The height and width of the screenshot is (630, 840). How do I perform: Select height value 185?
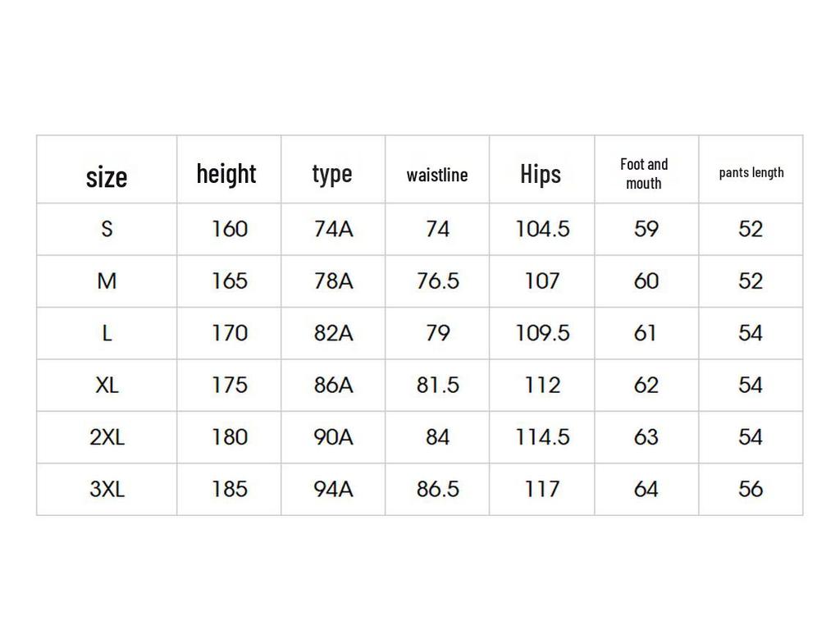229,490
